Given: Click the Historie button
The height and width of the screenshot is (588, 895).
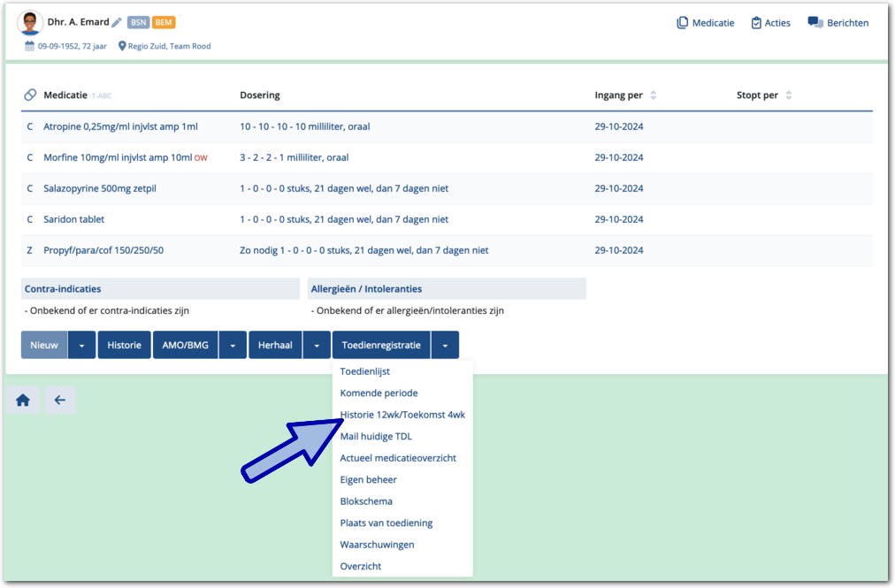Looking at the screenshot, I should [x=125, y=345].
